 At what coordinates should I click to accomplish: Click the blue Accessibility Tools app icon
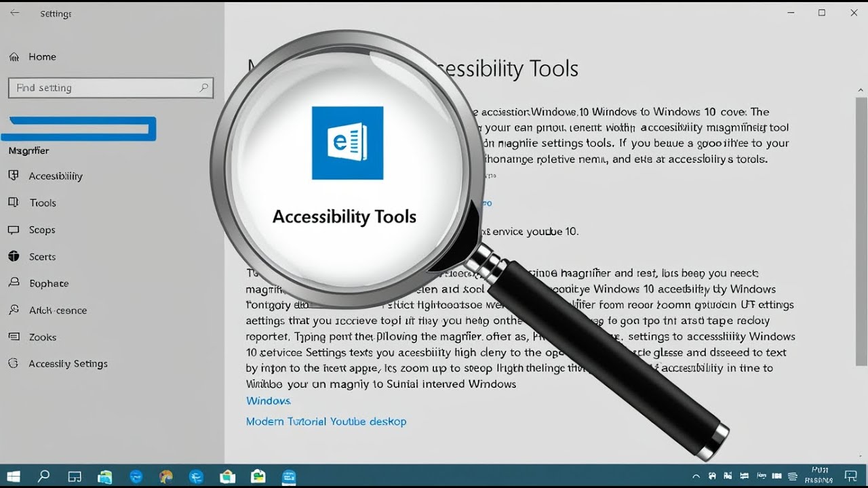tap(347, 143)
